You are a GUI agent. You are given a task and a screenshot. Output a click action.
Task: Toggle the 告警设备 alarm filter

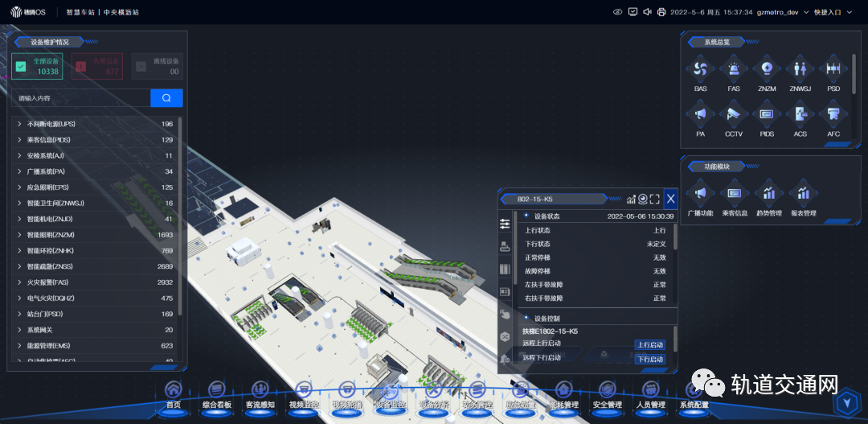[81, 67]
